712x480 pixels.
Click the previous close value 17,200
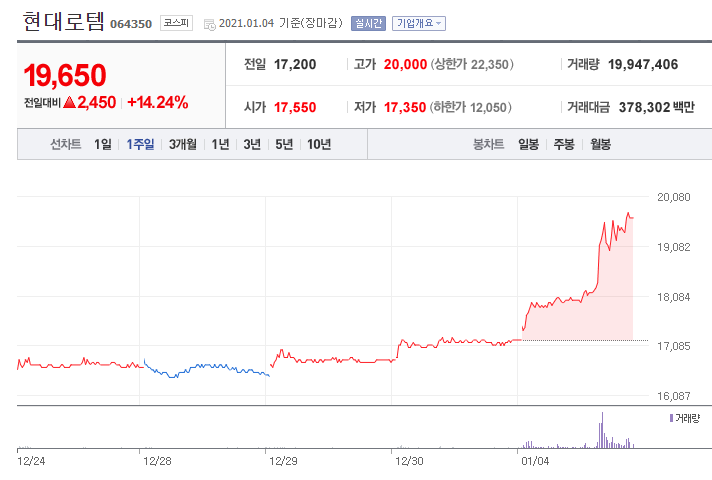[295, 64]
